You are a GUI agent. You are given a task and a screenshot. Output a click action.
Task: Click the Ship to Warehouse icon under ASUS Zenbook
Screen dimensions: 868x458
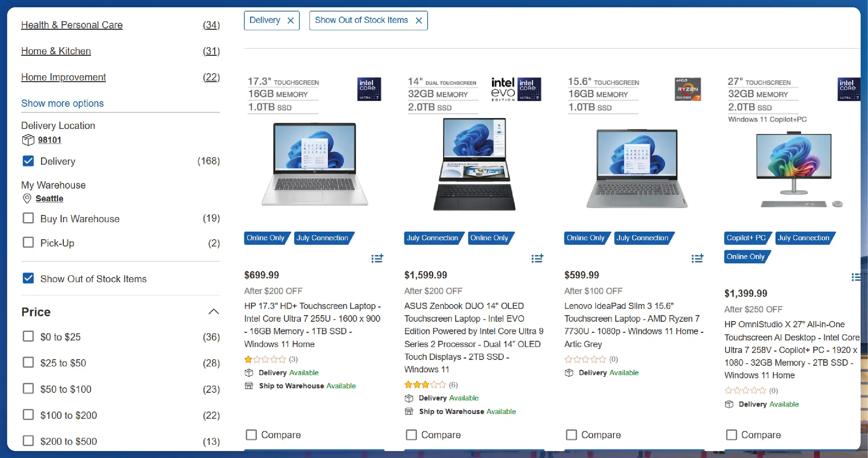(409, 412)
